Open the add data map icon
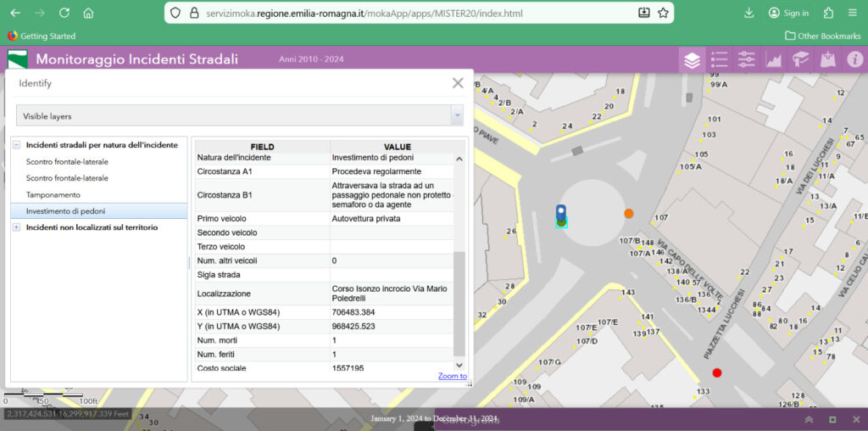The width and height of the screenshot is (868, 431). [828, 59]
